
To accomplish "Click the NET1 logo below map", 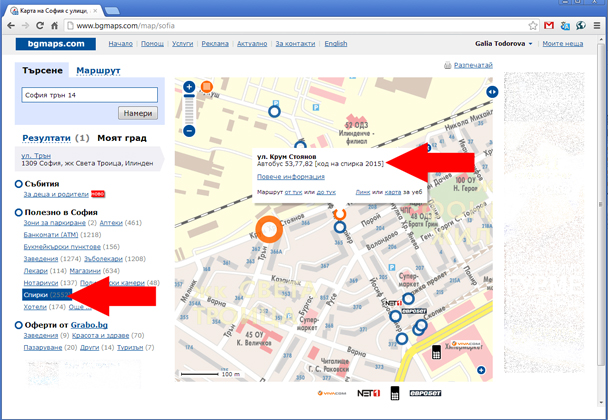I will (369, 393).
